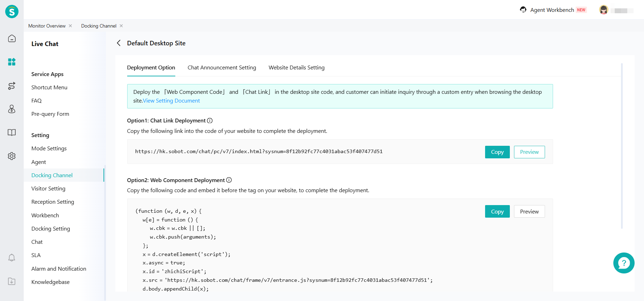Open Visitor Setting in the side menu
This screenshot has width=644, height=301.
coord(48,189)
